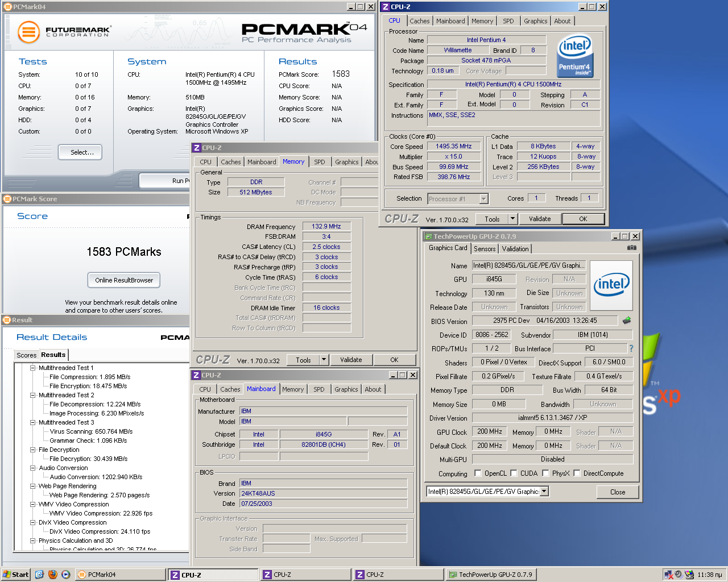Enable the PhysX checkbox
The height and width of the screenshot is (582, 728).
click(545, 473)
